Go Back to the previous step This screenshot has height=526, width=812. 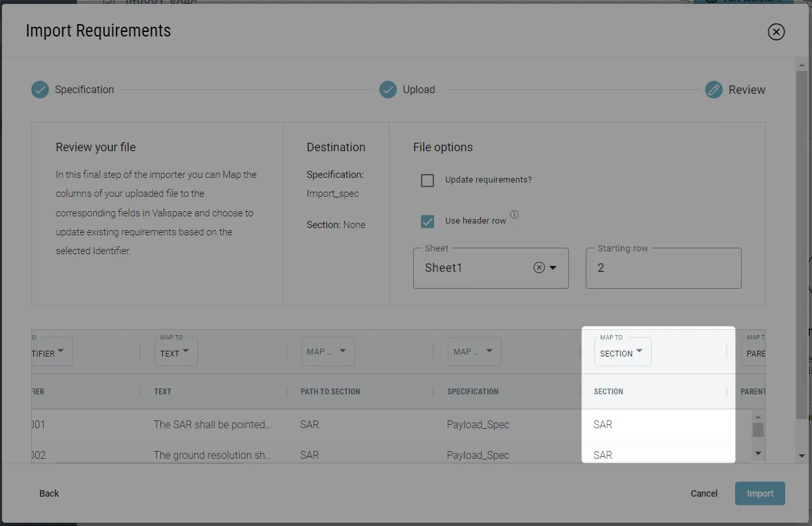pos(49,493)
